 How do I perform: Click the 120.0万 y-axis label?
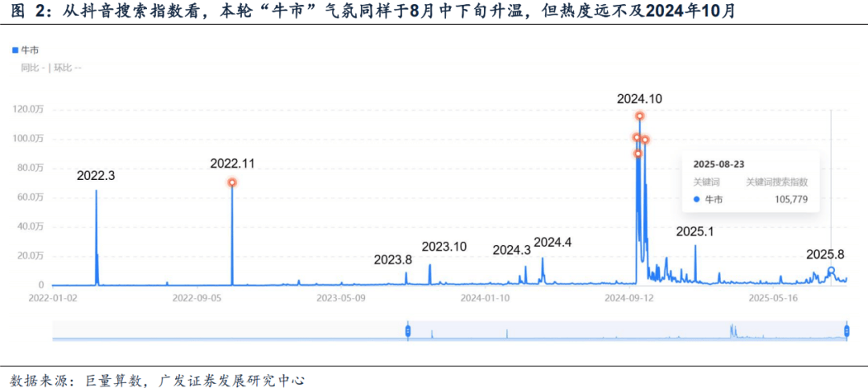click(x=30, y=109)
